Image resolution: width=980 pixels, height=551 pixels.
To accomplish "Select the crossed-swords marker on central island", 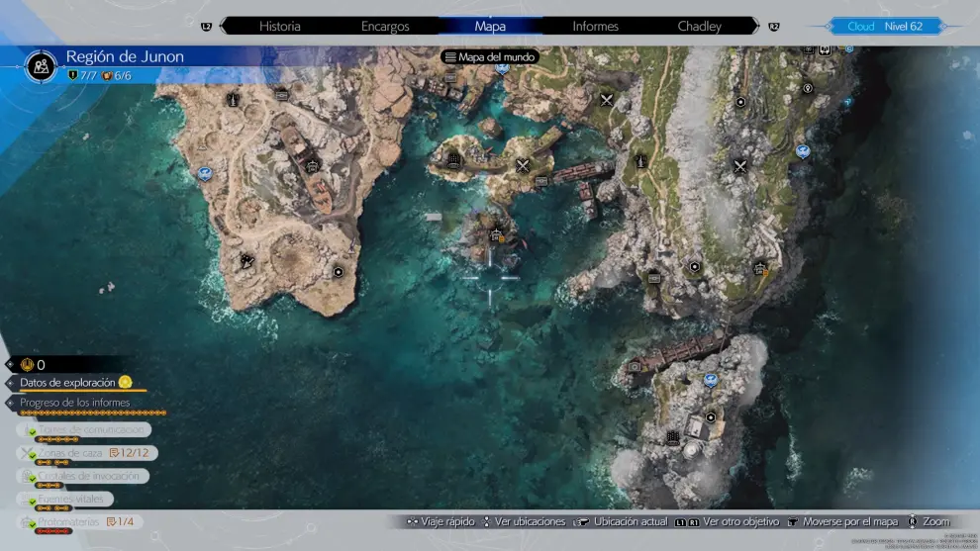I will tap(523, 165).
